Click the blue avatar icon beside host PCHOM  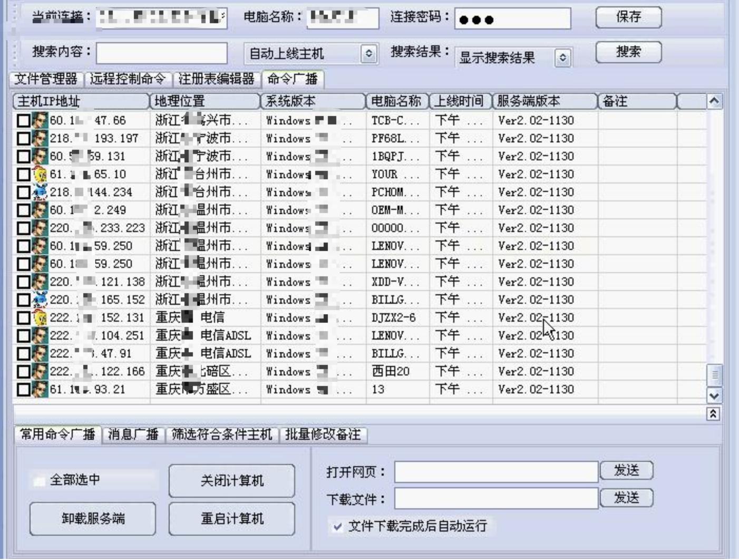pos(40,192)
